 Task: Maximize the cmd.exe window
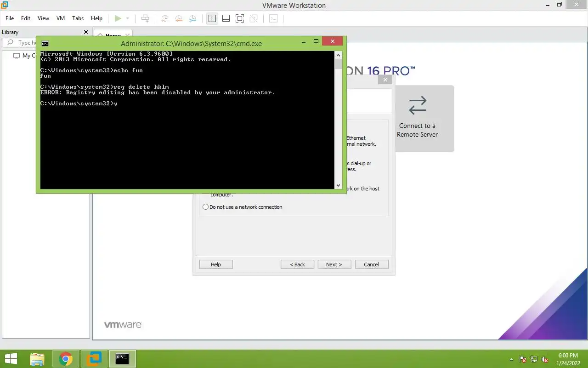(x=316, y=41)
